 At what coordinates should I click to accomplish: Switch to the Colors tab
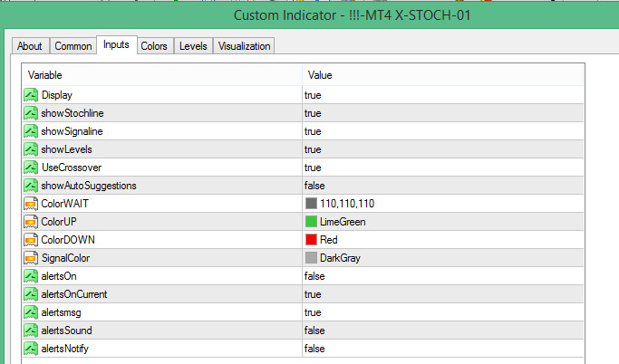click(x=154, y=46)
